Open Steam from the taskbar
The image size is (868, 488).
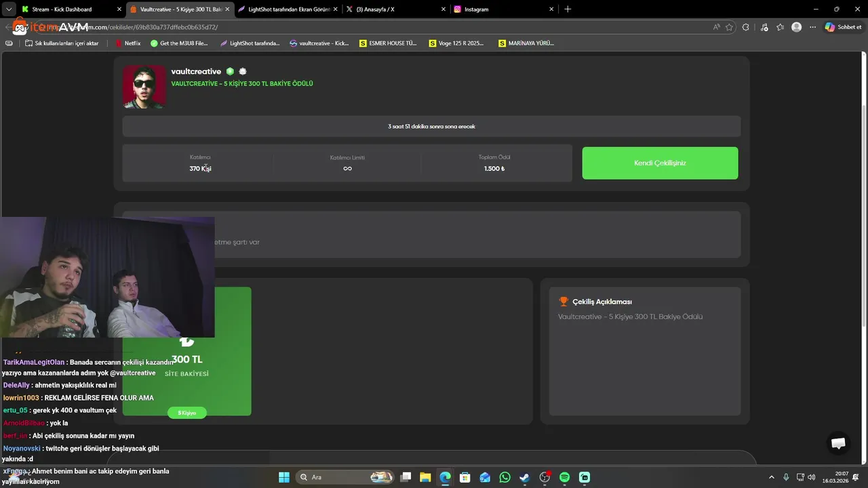524,477
